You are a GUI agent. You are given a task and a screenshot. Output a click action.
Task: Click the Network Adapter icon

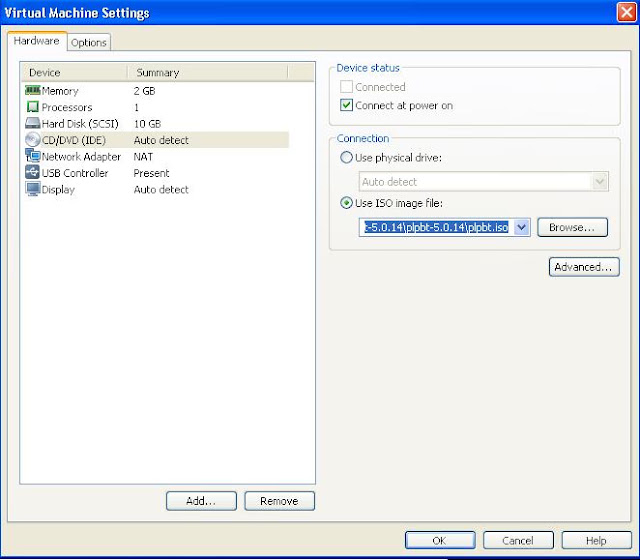33,156
